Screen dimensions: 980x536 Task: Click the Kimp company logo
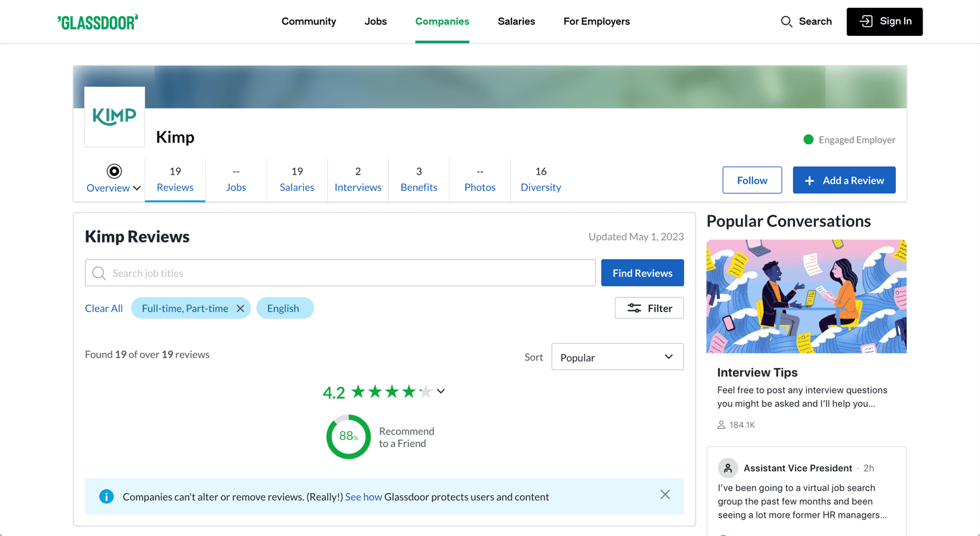pyautogui.click(x=114, y=117)
